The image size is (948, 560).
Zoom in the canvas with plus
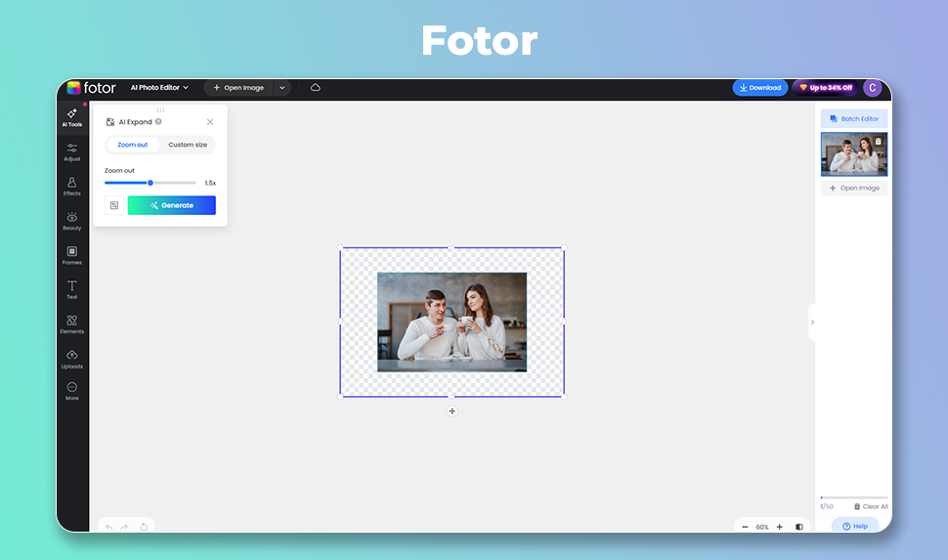click(780, 527)
